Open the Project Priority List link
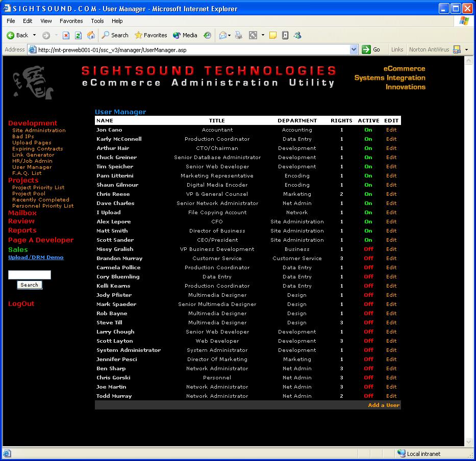The height and width of the screenshot is (461, 476). tap(38, 187)
